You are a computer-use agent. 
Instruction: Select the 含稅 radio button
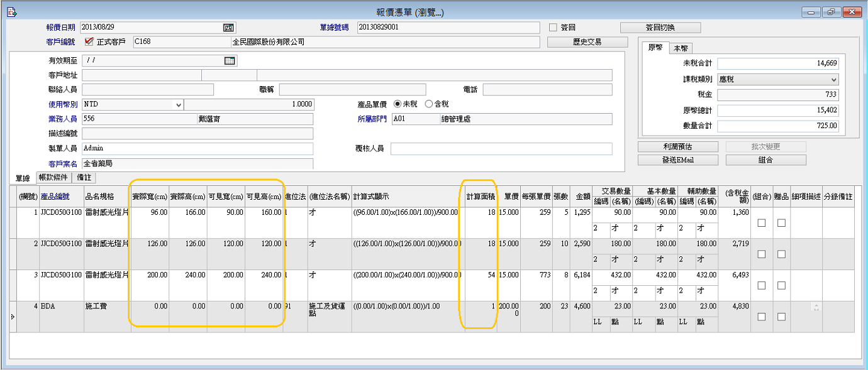pyautogui.click(x=429, y=104)
